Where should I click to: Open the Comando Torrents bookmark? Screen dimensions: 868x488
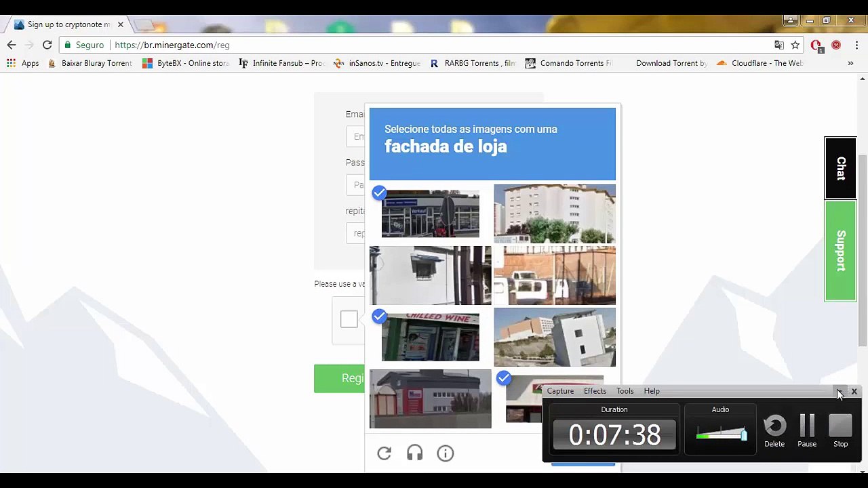(569, 63)
